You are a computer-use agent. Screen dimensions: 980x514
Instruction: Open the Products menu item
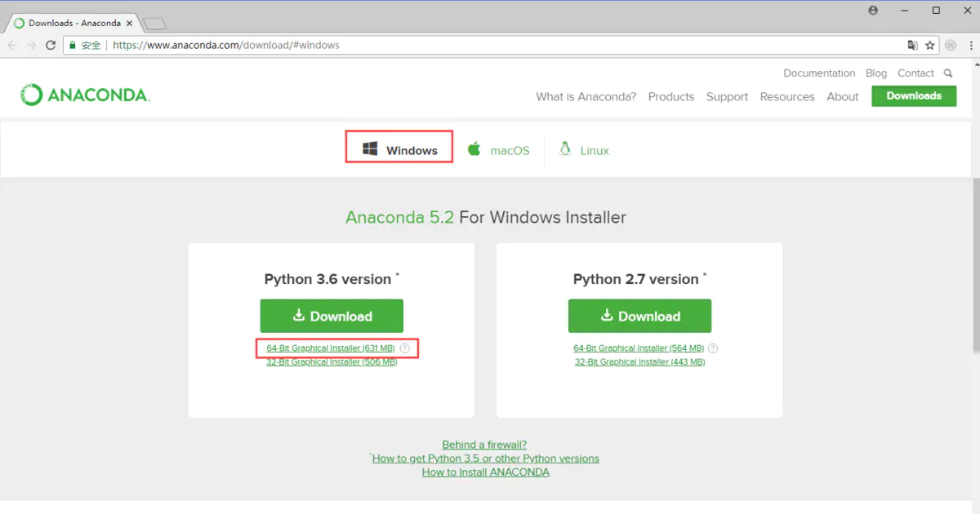pos(671,96)
